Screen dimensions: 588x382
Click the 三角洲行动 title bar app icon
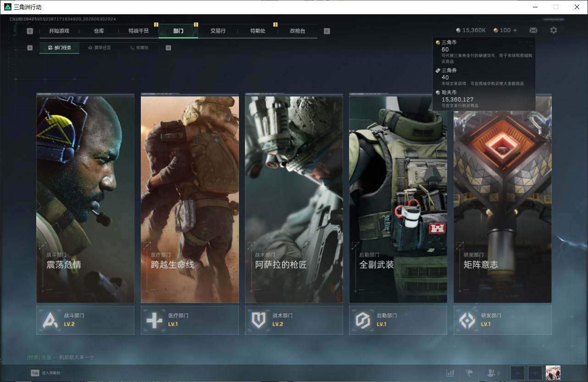(8, 7)
